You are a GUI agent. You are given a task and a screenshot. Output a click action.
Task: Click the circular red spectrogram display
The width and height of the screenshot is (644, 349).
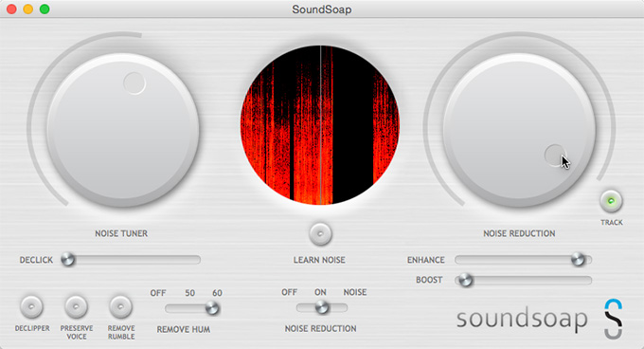coord(320,125)
